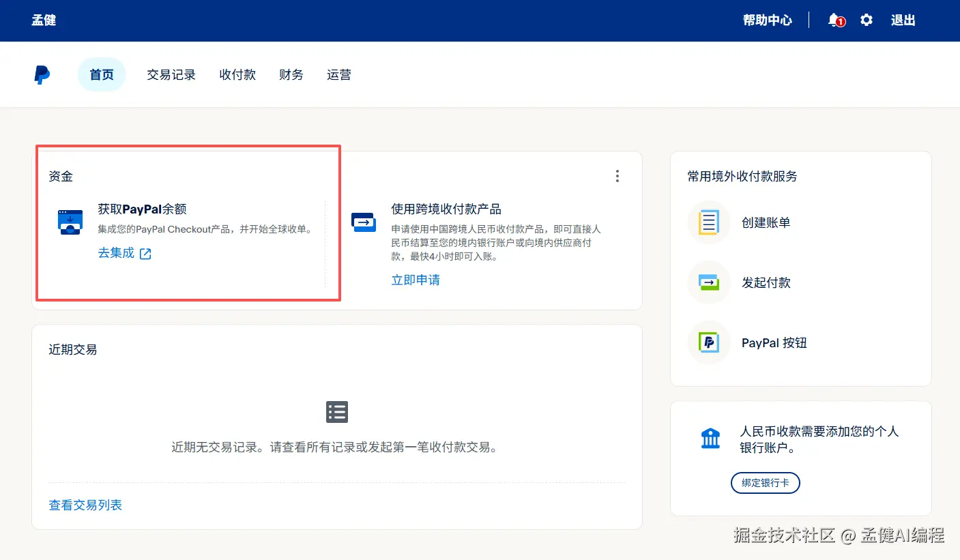960x560 pixels.
Task: Open the 交易记录 menu
Action: [171, 75]
